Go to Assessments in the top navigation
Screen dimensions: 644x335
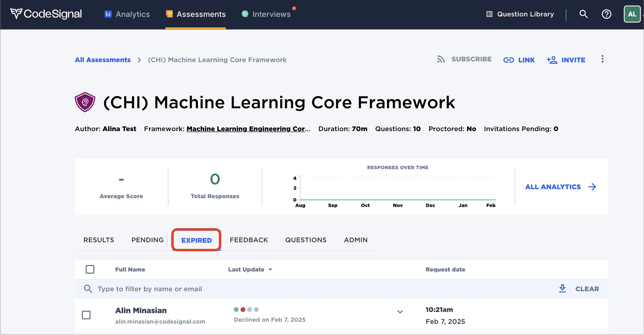(x=196, y=14)
